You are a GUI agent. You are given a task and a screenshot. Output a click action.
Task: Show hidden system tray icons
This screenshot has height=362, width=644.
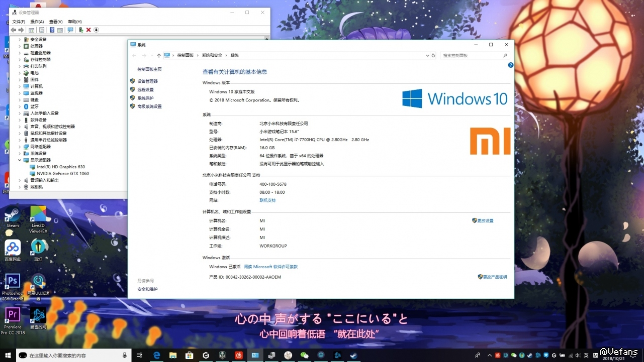pyautogui.click(x=489, y=355)
